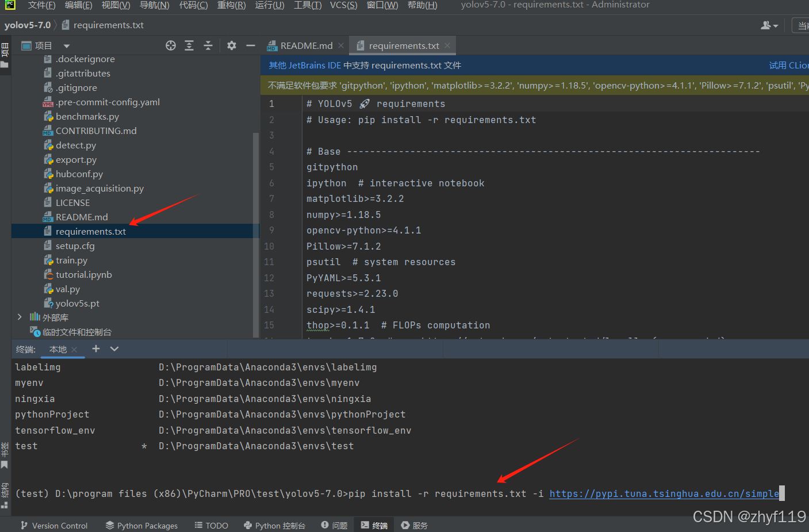809x532 pixels.
Task: Select image_acquisition.py in project tree
Action: [99, 188]
